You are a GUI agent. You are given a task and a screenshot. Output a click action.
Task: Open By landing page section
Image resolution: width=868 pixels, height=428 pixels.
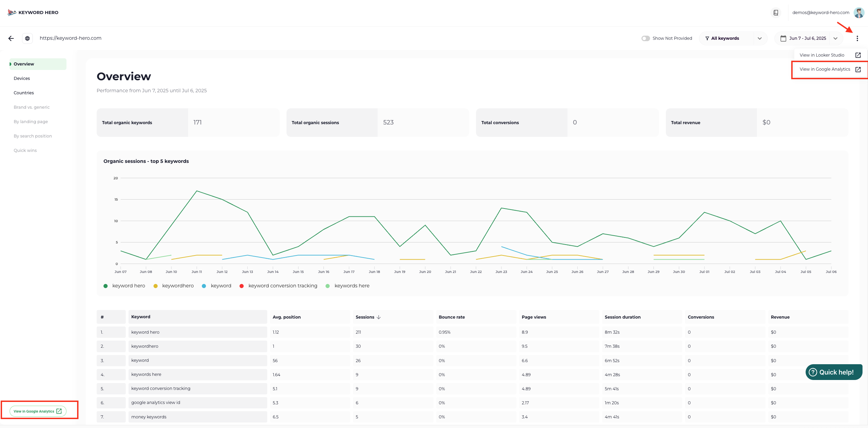point(31,122)
